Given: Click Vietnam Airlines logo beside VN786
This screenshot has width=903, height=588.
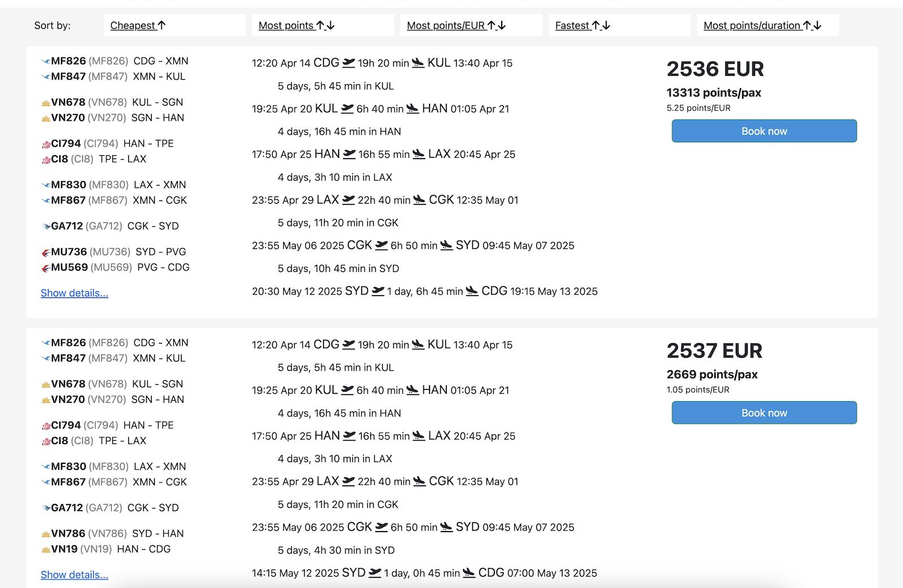Looking at the screenshot, I should click(46, 534).
